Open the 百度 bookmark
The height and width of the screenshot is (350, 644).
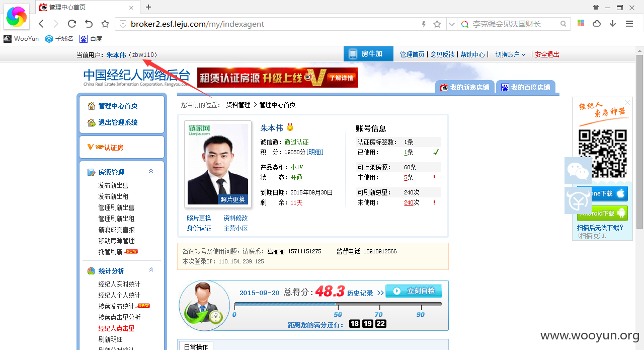(x=91, y=39)
